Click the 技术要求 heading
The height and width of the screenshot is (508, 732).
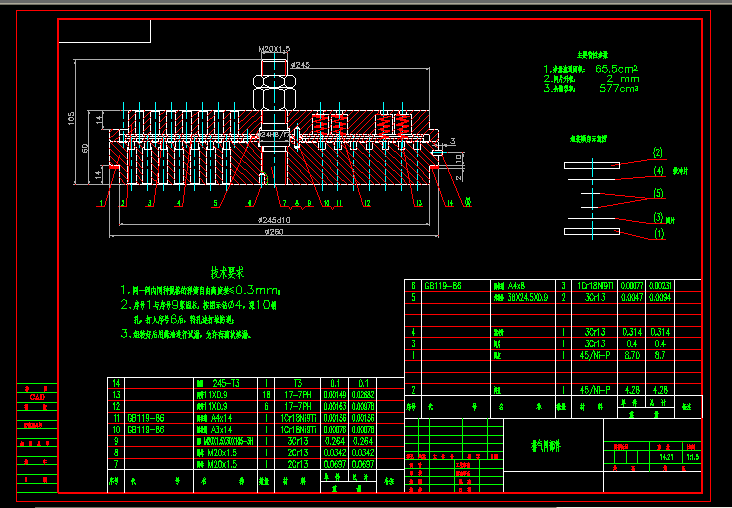coord(228,272)
